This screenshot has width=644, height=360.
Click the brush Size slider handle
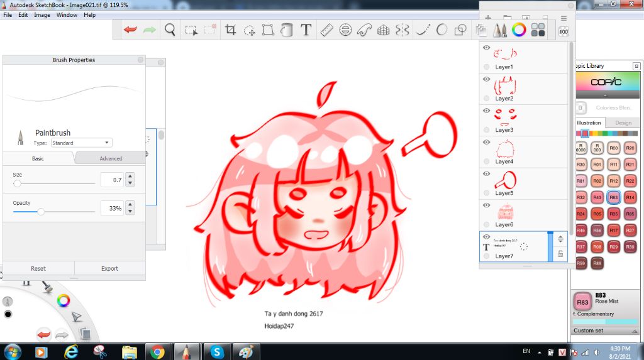17,183
